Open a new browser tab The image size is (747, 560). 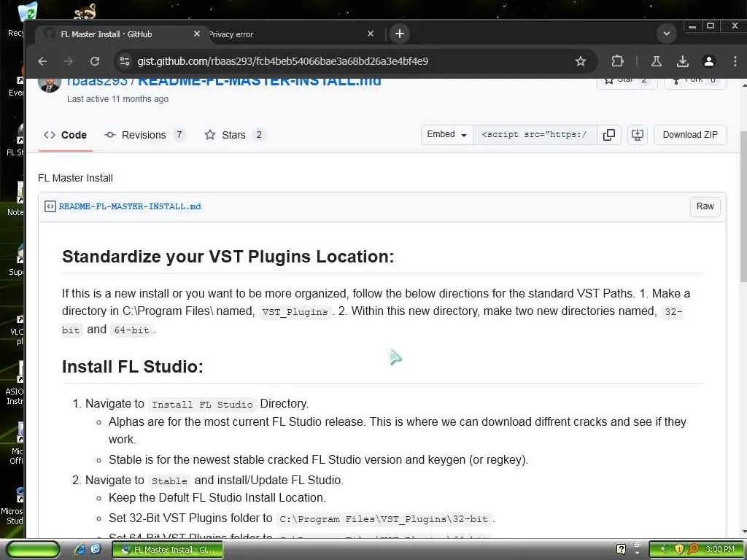tap(400, 34)
